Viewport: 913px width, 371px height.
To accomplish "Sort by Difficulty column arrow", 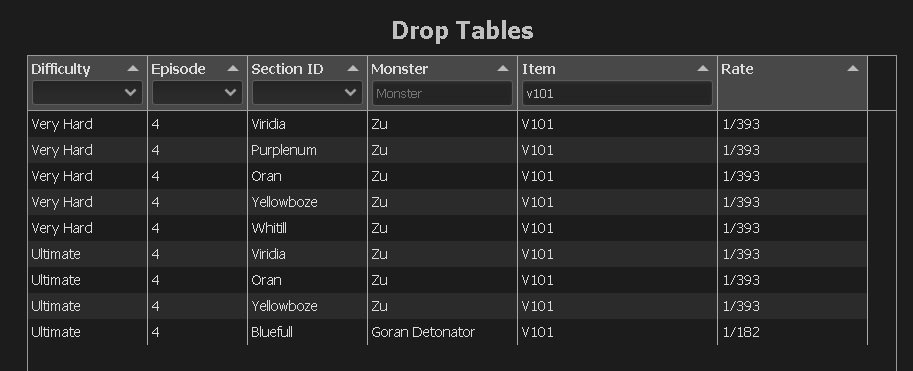I will (x=133, y=69).
